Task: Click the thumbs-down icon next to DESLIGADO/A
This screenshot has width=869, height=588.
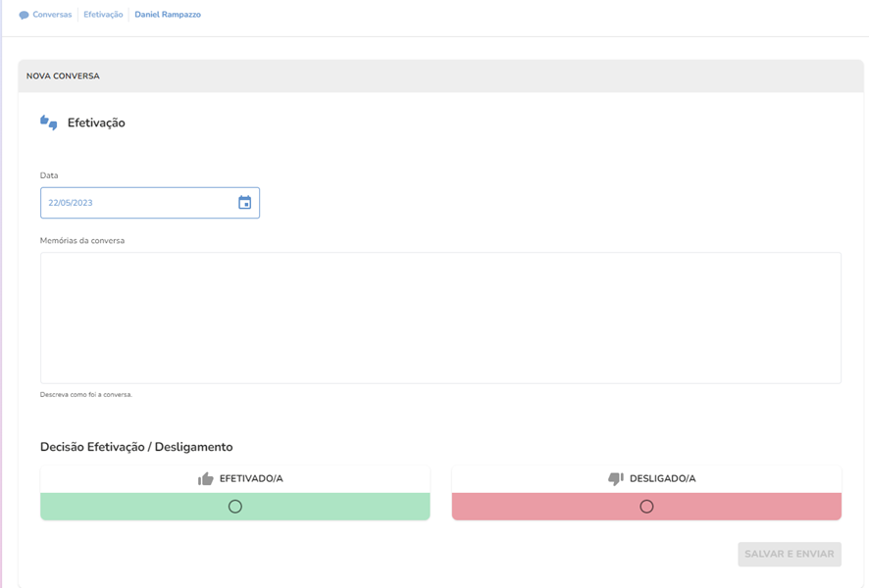Action: tap(616, 479)
